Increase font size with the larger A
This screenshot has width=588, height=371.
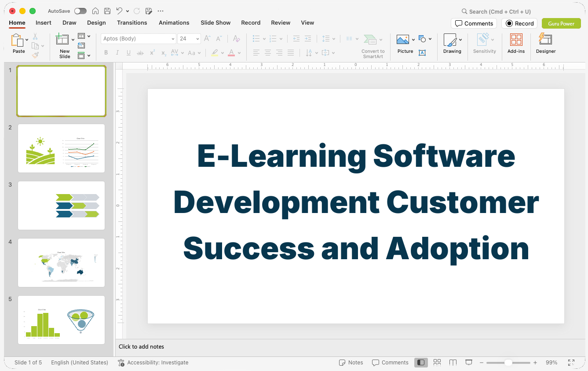pos(208,39)
